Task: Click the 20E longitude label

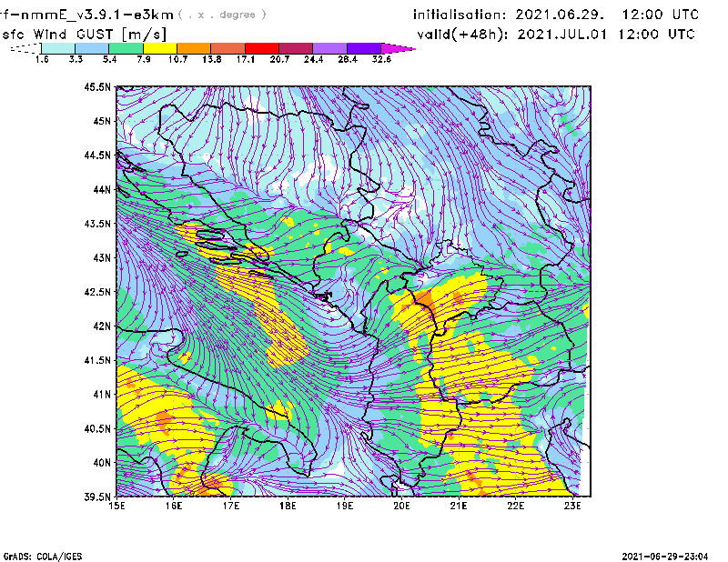Action: point(401,506)
